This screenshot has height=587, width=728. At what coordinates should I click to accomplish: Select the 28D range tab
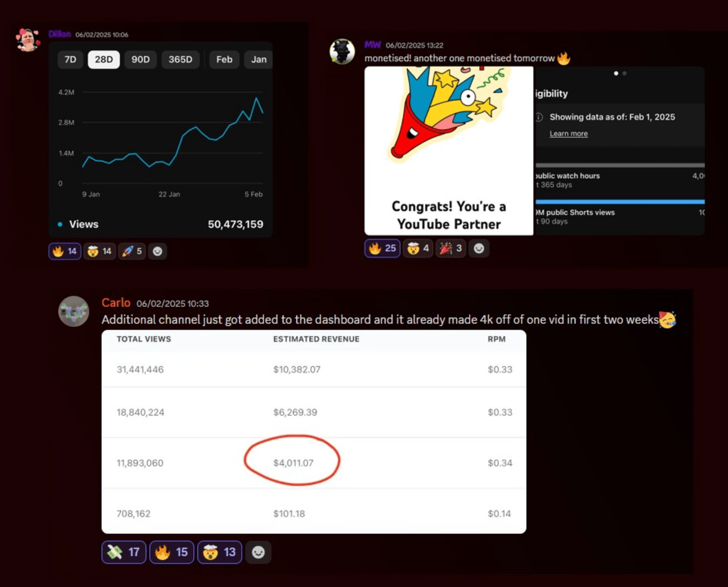click(x=104, y=60)
